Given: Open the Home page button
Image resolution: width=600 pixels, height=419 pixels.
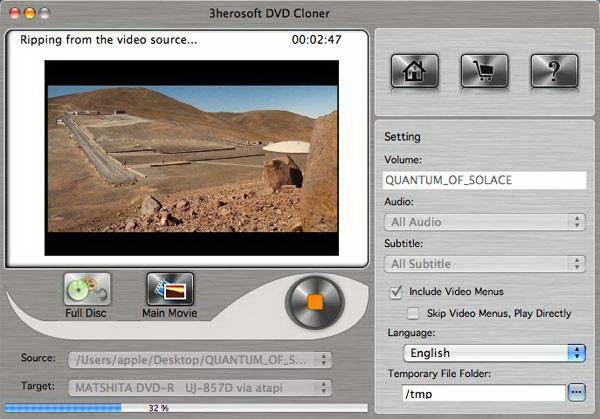Looking at the screenshot, I should 415,71.
